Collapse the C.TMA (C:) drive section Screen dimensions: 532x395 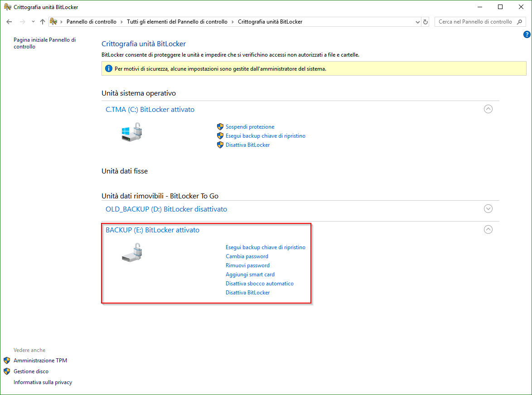tap(488, 109)
